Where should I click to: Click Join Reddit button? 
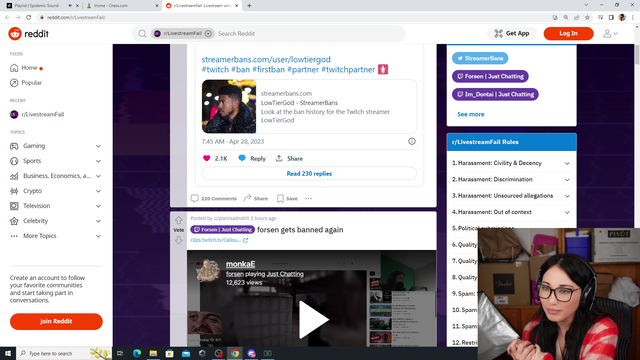tap(56, 321)
